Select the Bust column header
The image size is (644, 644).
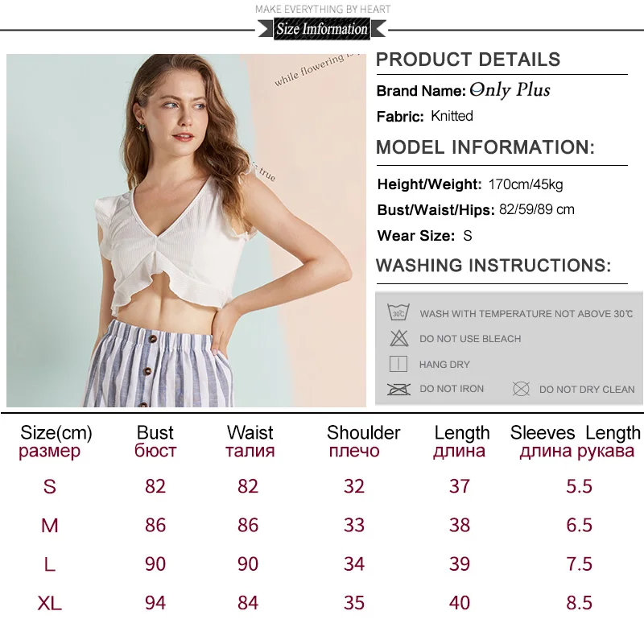[x=155, y=441]
